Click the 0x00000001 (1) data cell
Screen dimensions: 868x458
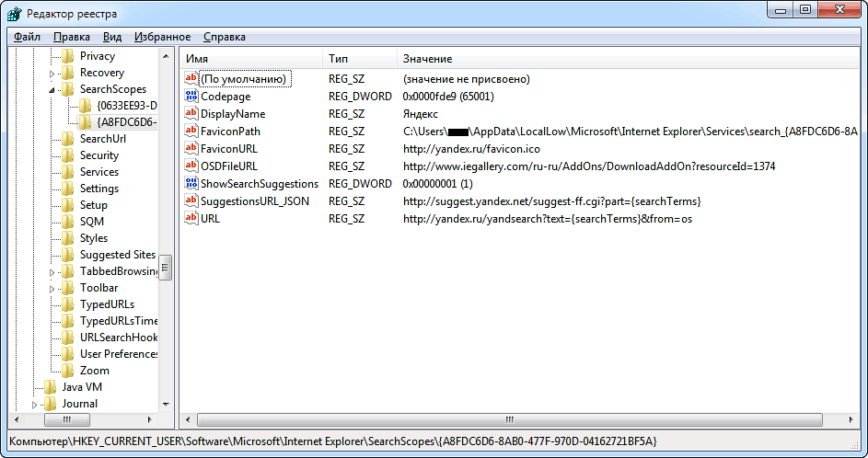pos(437,184)
